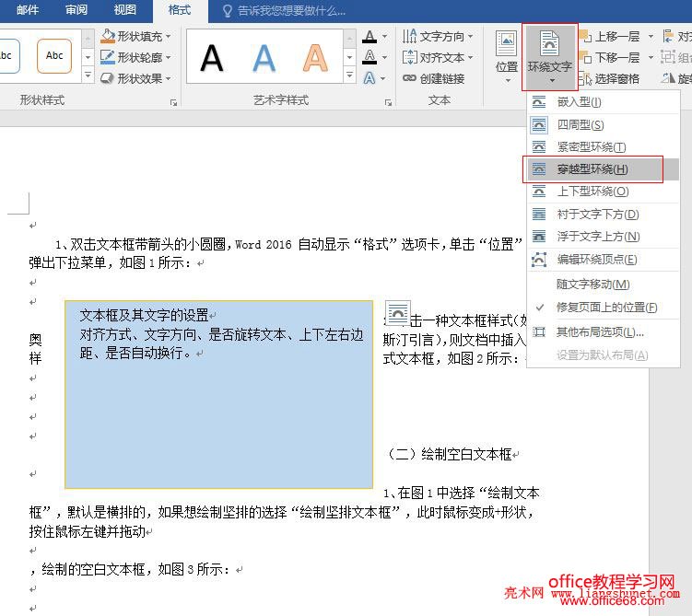Expand the Text Fill dropdown arrow
The height and width of the screenshot is (616, 692).
pyautogui.click(x=384, y=37)
